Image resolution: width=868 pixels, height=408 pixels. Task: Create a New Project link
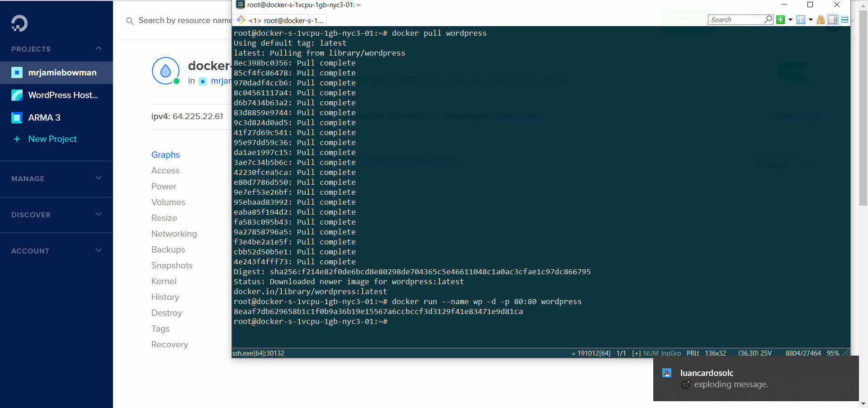tap(52, 139)
